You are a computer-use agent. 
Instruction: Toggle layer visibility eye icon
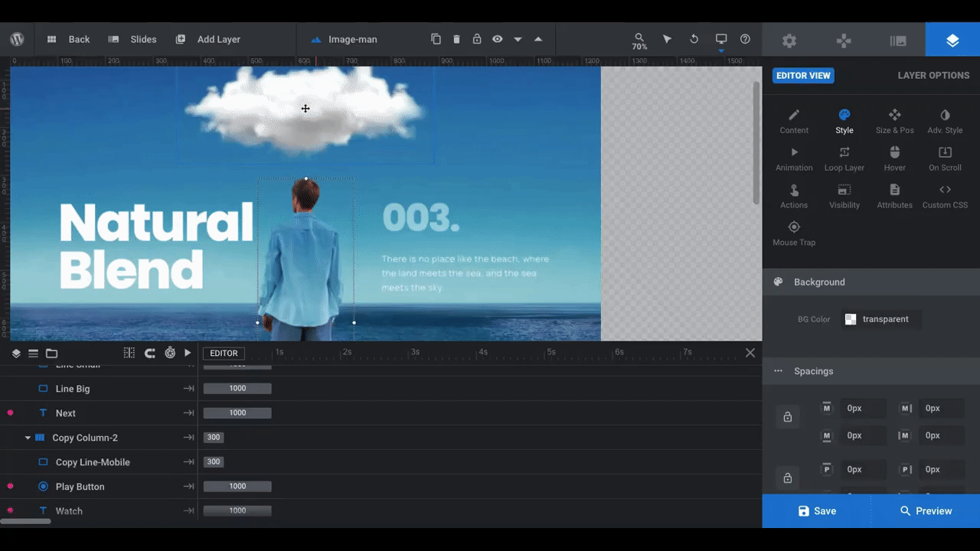coord(498,39)
